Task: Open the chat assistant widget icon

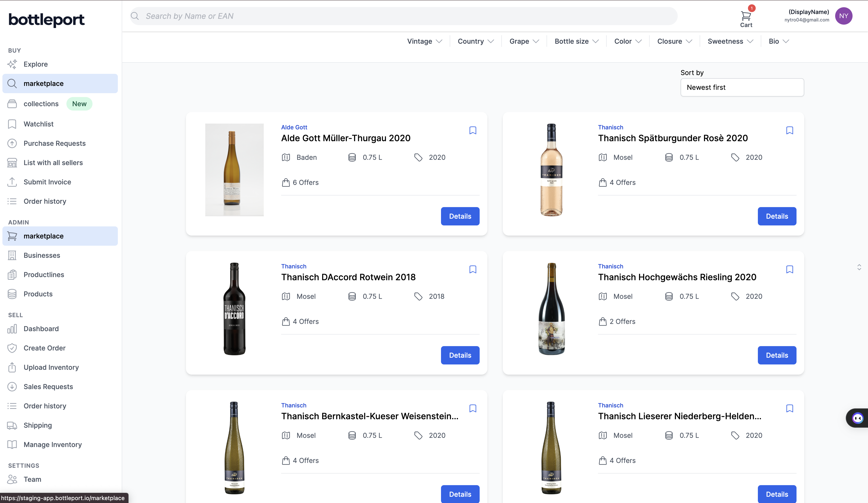Action: [858, 418]
